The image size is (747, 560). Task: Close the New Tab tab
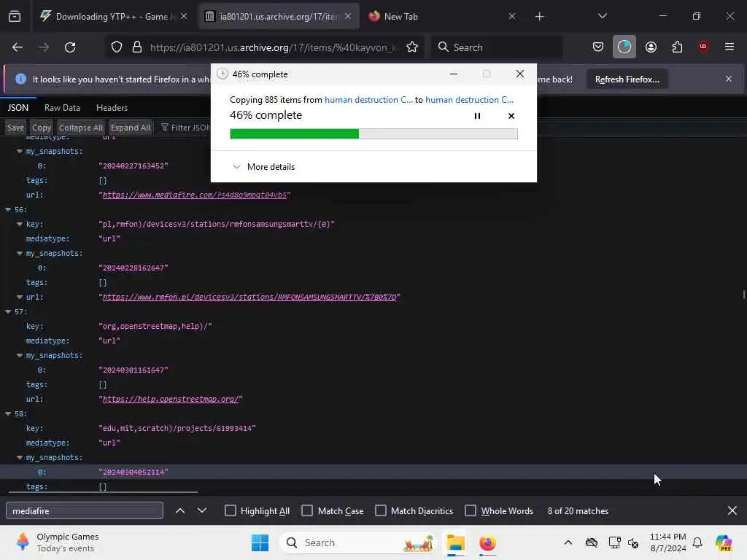tap(511, 16)
